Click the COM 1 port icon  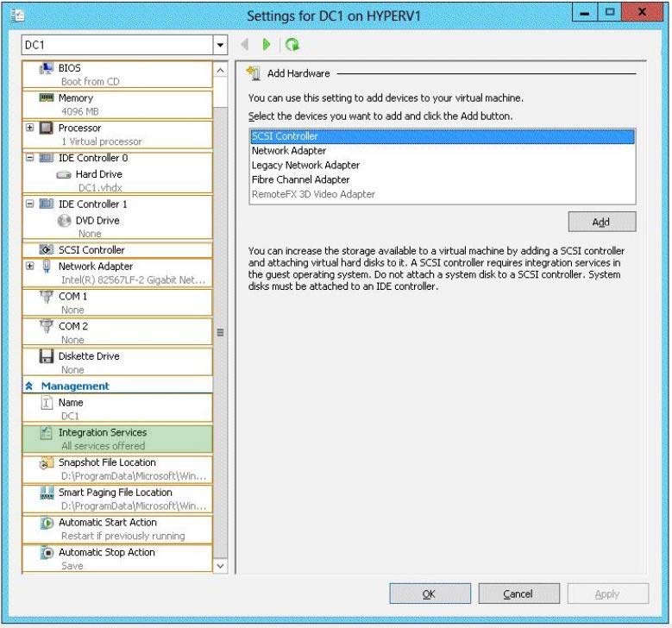(47, 297)
